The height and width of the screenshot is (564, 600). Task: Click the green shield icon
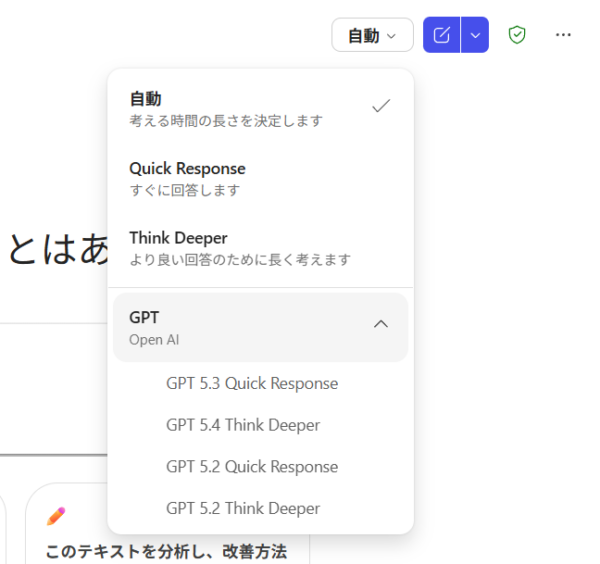(x=516, y=35)
